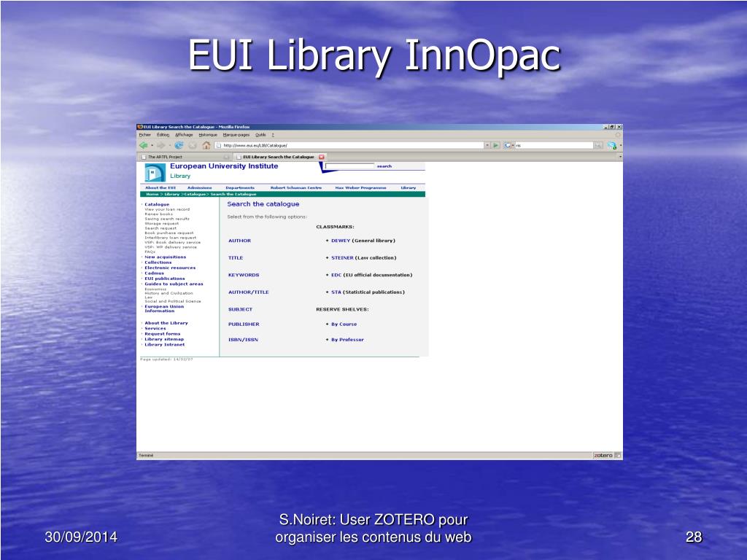This screenshot has width=747, height=560.
Task: Open the Marque-pages menu
Action: click(236, 135)
